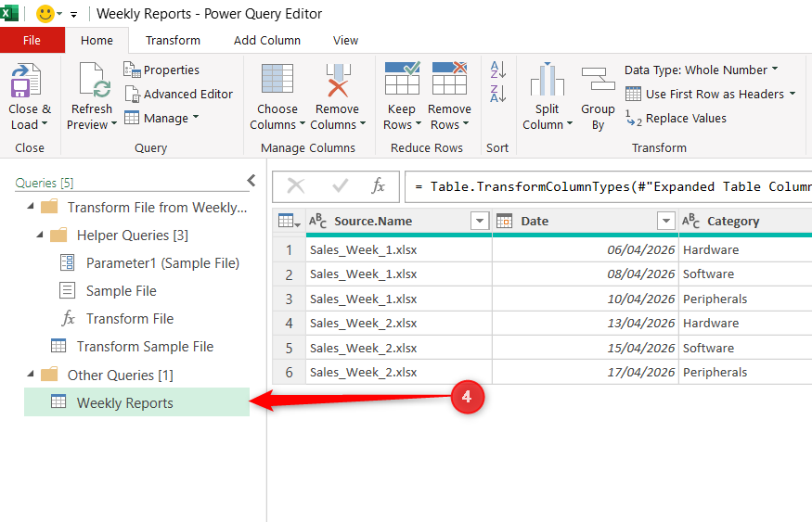This screenshot has height=522, width=812.
Task: Open the Advanced Editor
Action: click(x=179, y=95)
